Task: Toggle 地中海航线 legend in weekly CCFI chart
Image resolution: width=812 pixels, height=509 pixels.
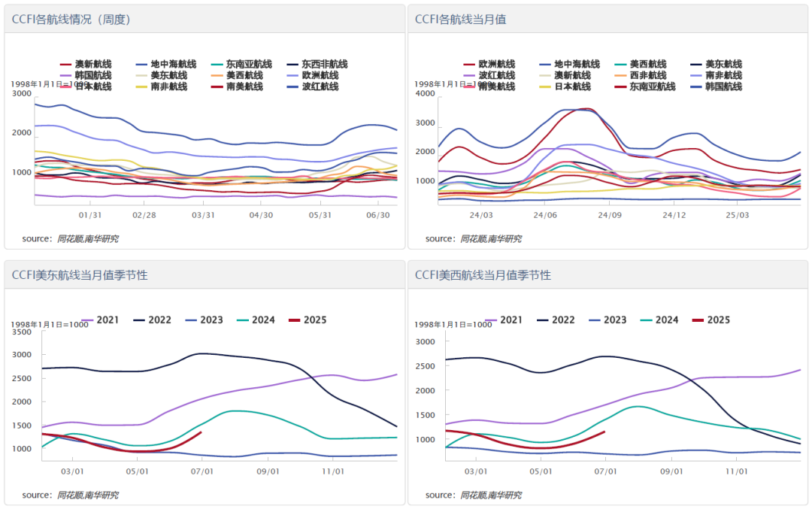Action: tap(166, 64)
